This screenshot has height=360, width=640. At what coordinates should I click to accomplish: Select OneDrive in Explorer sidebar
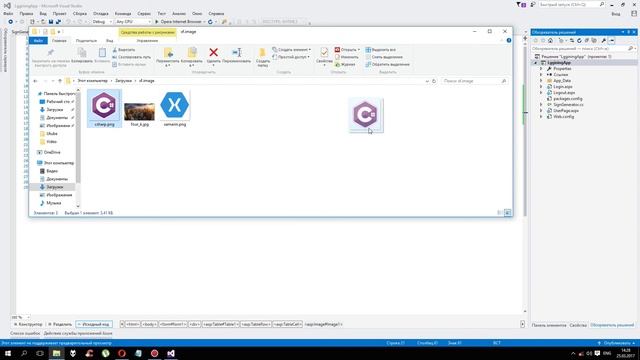(52, 152)
